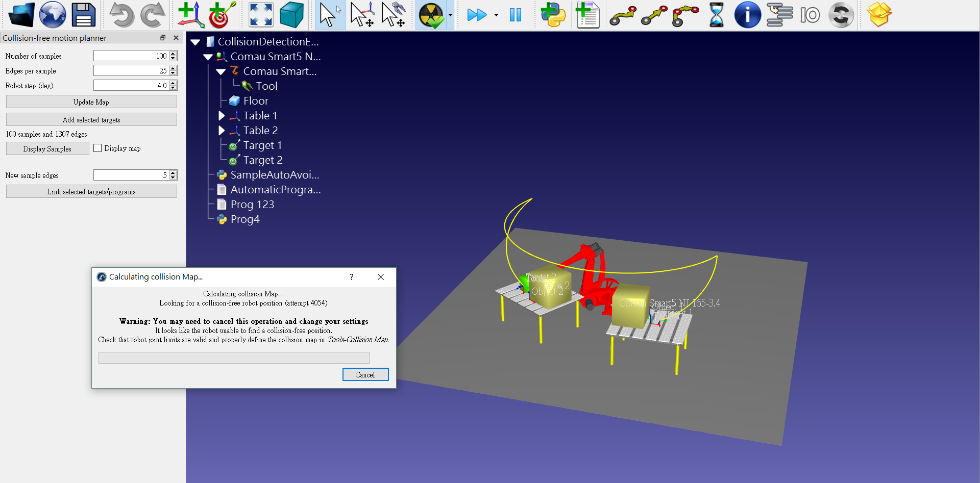Screen dimensions: 980x483
Task: Enable the Display map checkbox
Action: 97,148
